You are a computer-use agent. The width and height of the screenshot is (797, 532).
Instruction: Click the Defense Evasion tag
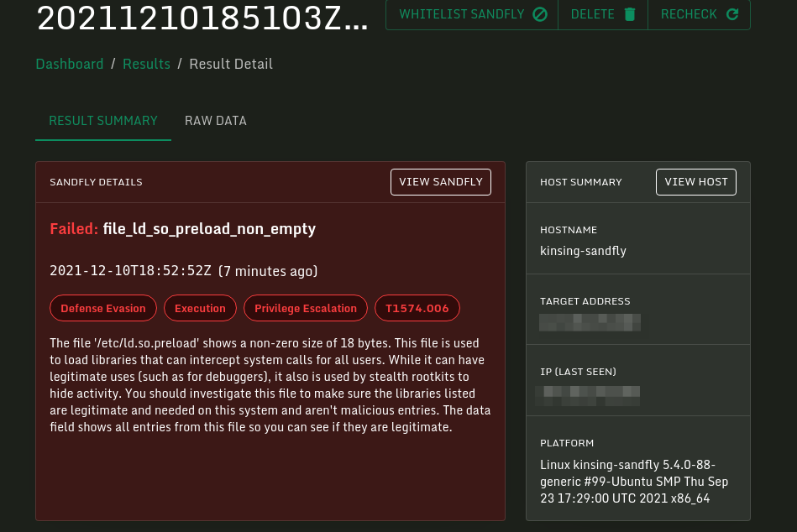[x=103, y=308]
